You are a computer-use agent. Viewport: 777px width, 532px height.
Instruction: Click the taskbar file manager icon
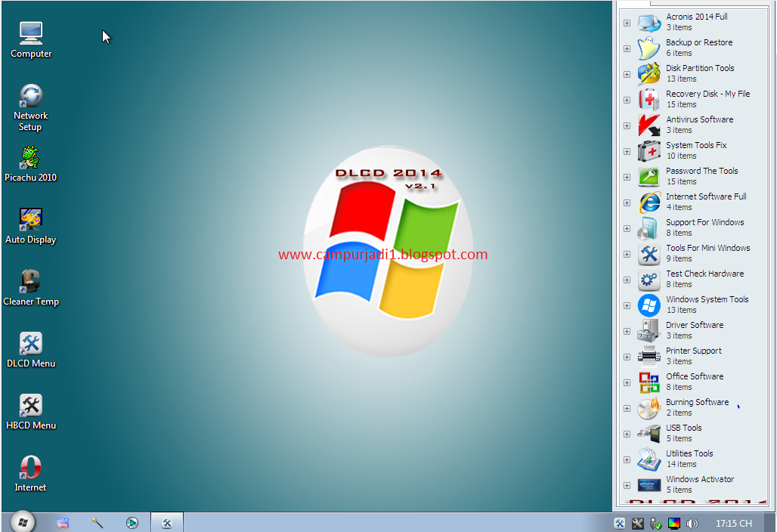click(x=63, y=523)
